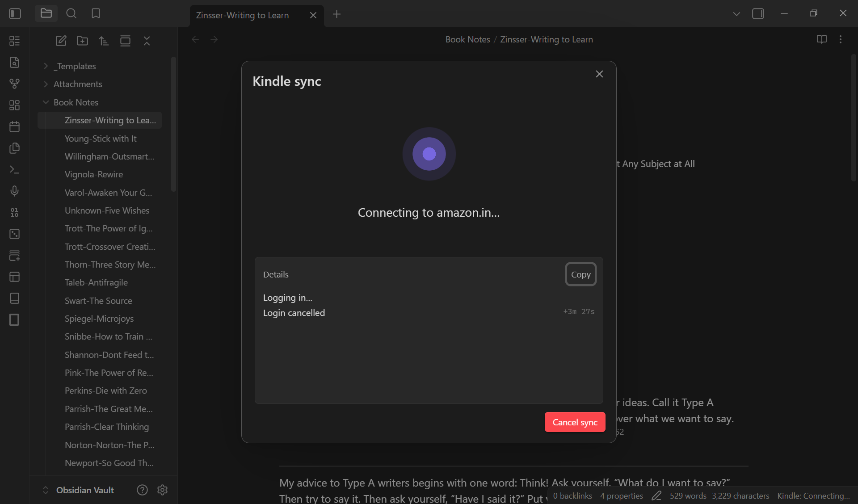Image resolution: width=858 pixels, height=504 pixels.
Task: Open the Young-Stick with It note
Action: tap(100, 139)
